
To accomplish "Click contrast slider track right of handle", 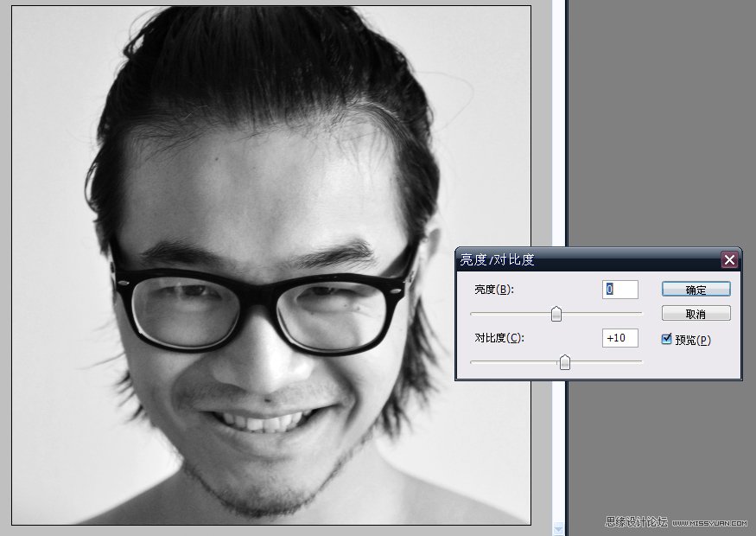I will pos(609,361).
